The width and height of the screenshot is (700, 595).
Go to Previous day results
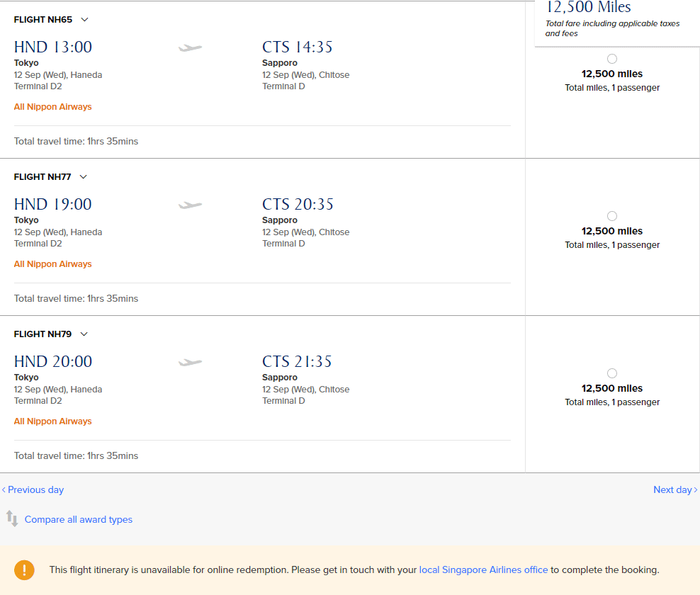[x=33, y=489]
